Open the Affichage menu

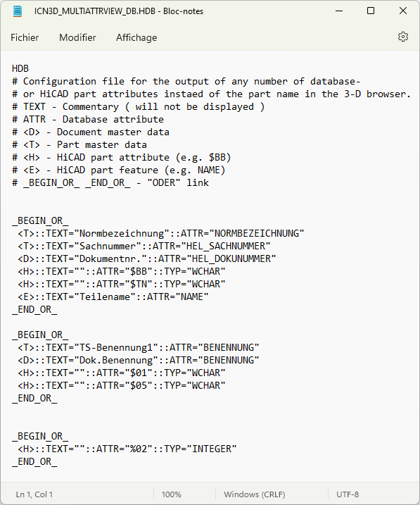click(136, 37)
